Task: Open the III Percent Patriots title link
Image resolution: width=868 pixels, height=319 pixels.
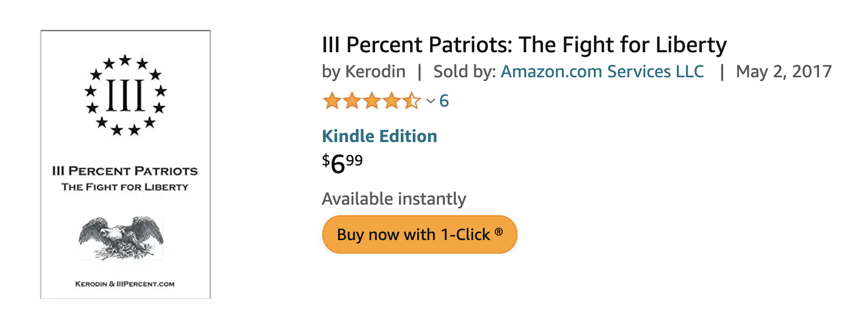Action: (524, 45)
